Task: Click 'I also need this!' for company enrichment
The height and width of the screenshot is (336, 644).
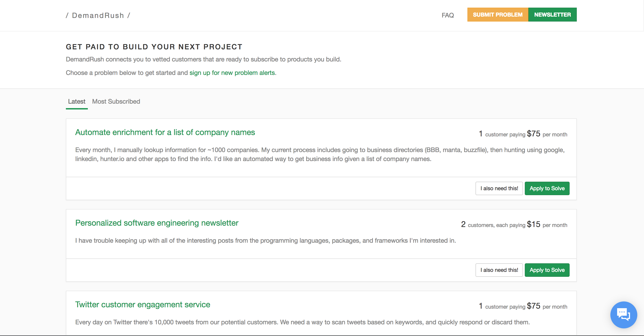Action: pyautogui.click(x=499, y=188)
